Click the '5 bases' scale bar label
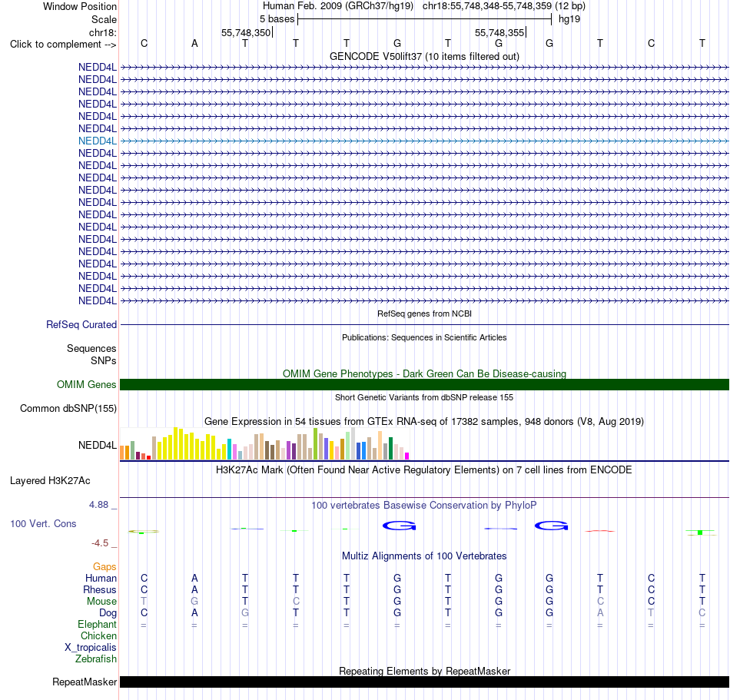This screenshot has height=700, width=730. [x=277, y=19]
